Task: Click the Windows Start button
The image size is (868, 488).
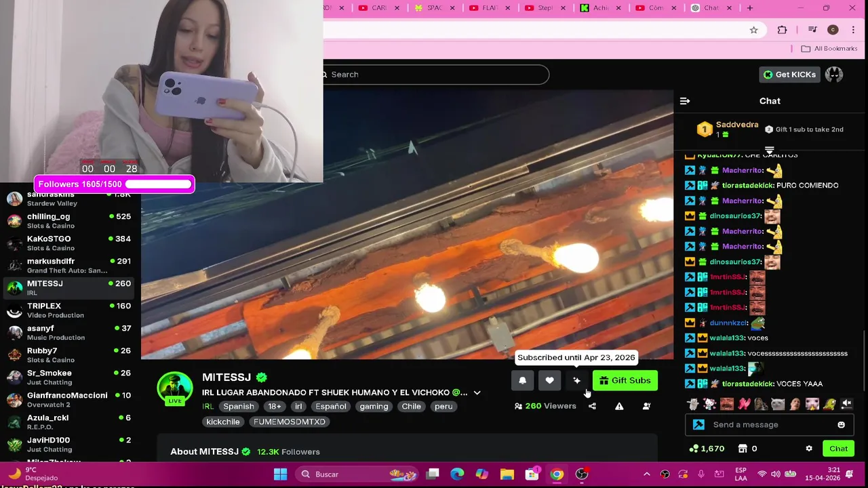Action: click(280, 474)
